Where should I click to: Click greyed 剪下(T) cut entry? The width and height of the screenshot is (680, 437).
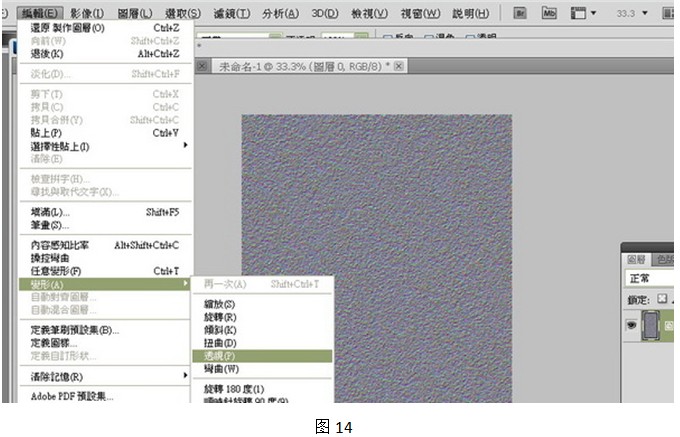(105, 94)
